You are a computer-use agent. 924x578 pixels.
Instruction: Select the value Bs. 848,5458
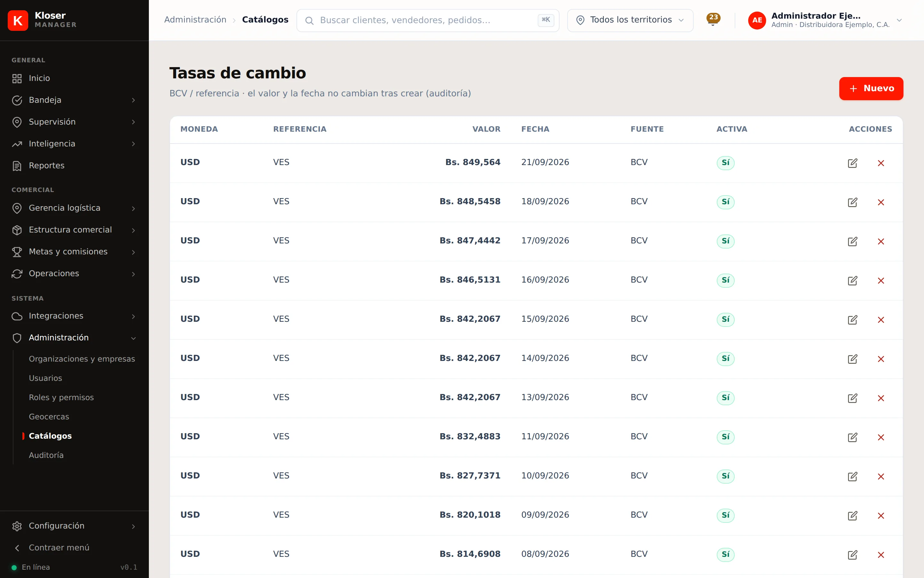(x=470, y=201)
